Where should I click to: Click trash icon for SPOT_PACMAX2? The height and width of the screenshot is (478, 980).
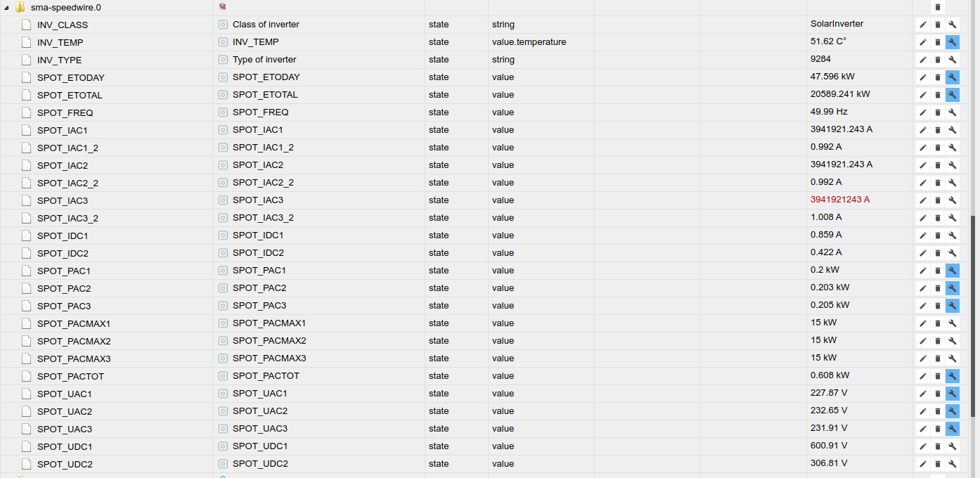pos(937,341)
